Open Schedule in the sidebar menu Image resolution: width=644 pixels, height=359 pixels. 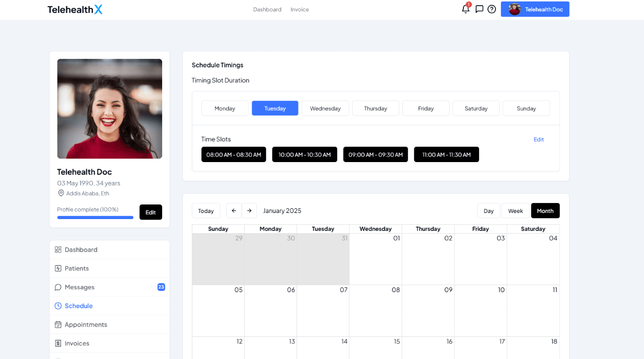click(109, 306)
